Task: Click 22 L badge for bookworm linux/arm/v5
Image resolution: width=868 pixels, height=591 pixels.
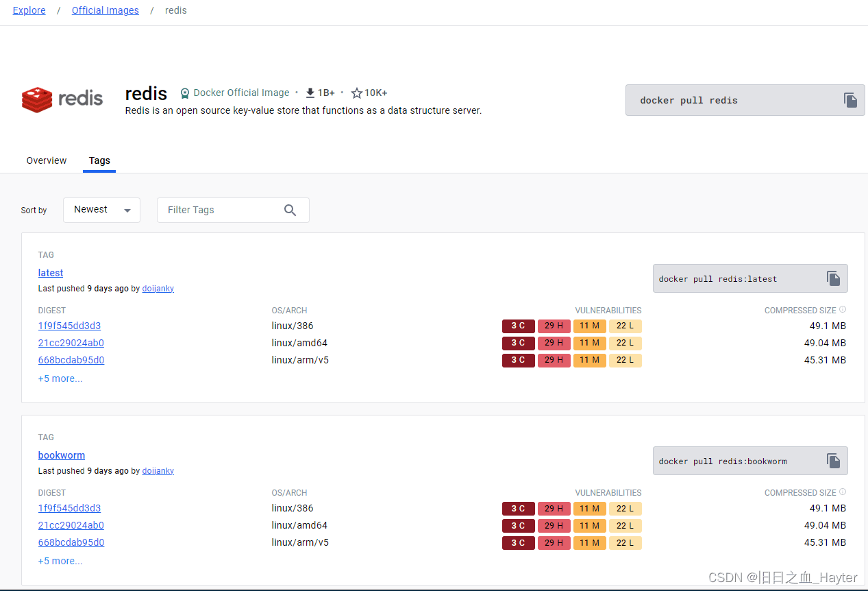Action: pos(625,542)
